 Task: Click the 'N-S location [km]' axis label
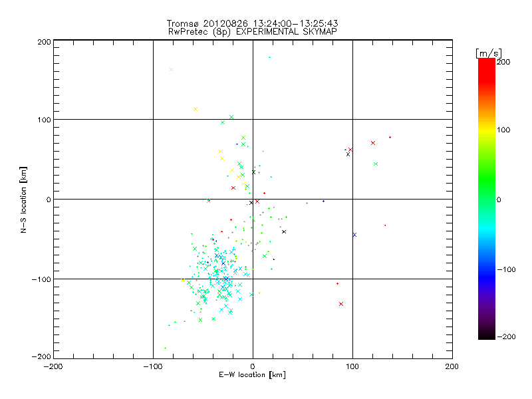pos(23,199)
